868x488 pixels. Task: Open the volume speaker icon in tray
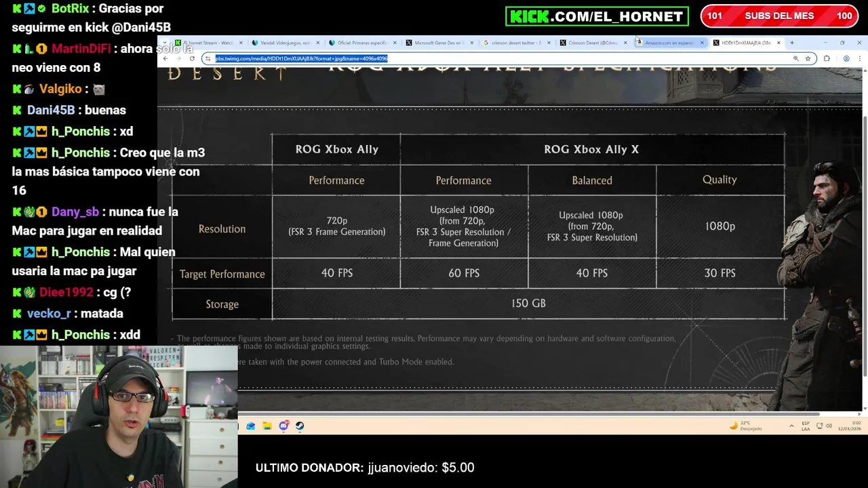pos(829,426)
